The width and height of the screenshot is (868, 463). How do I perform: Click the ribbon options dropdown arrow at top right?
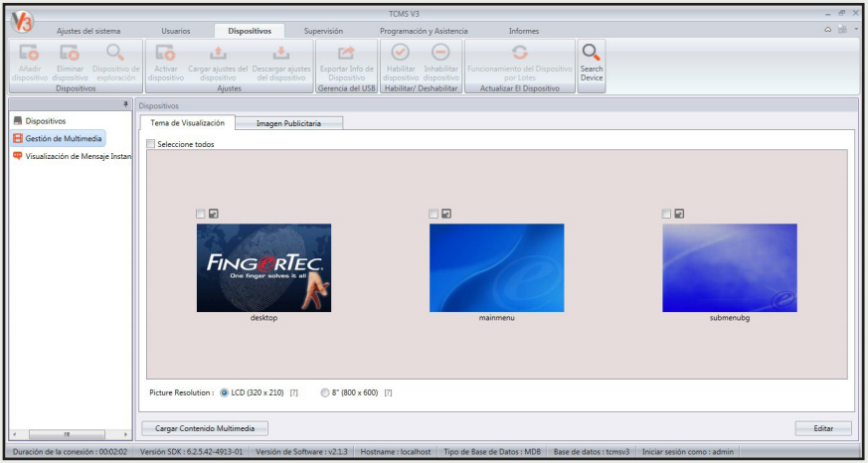(856, 30)
